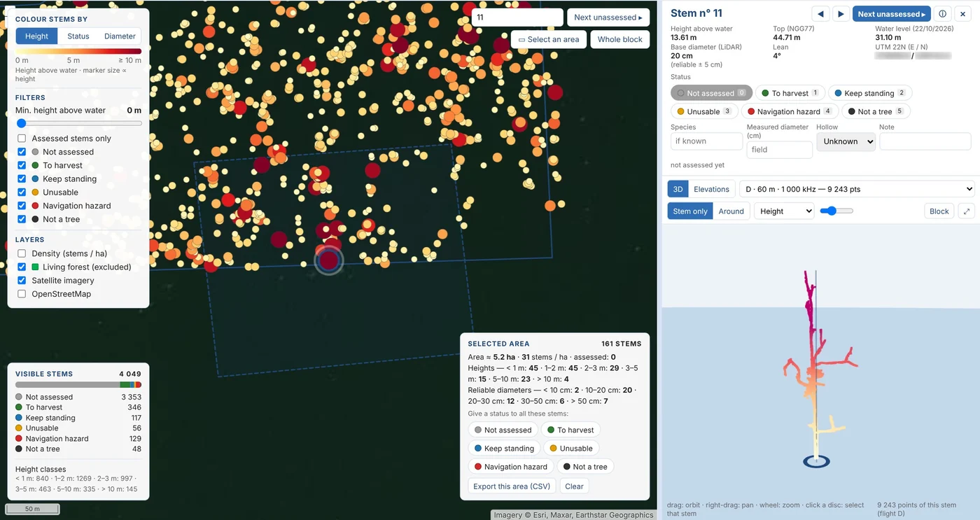Click the highlighted stem 11 marker on map
980x520 pixels.
328,260
